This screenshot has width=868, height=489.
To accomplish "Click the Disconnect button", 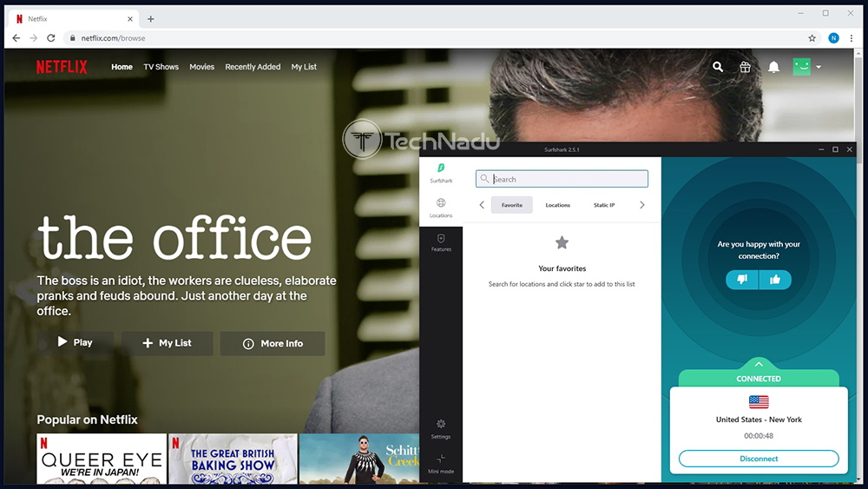I will pyautogui.click(x=759, y=459).
